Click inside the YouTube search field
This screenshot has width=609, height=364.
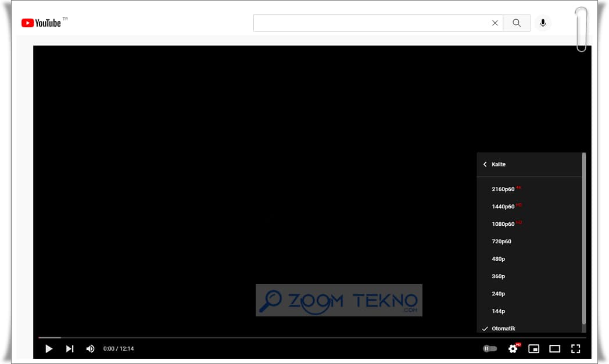[372, 23]
